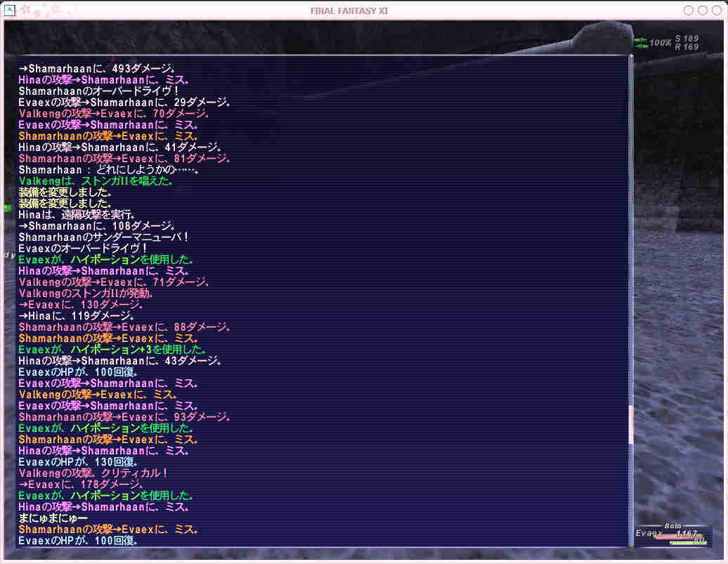Click the R 169 packets received counter
The image size is (728, 564).
687,47
